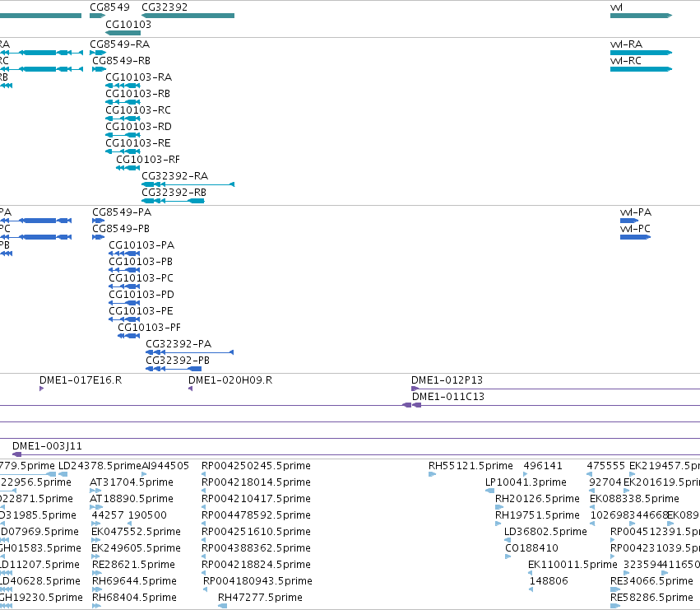This screenshot has width=700, height=610.
Task: Click EST label RH19751.5prime
Action: [x=537, y=515]
